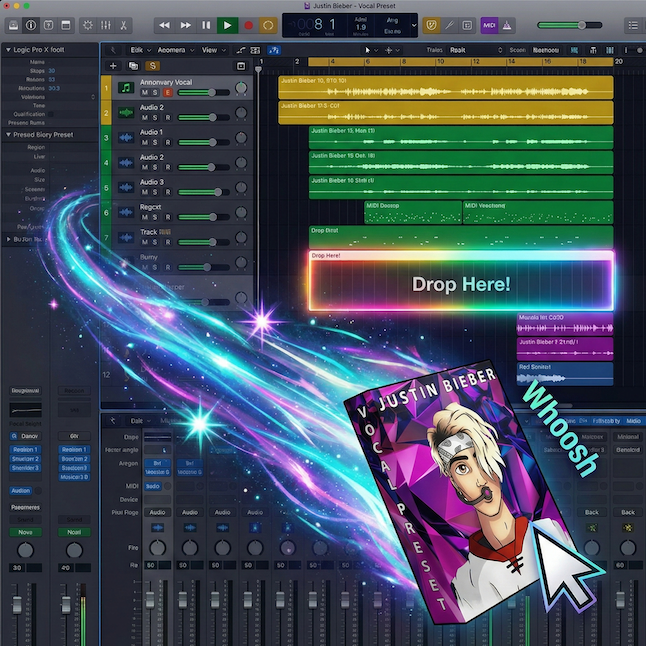The width and height of the screenshot is (646, 646).
Task: Select the Drop Here! highlighted region
Action: pyautogui.click(x=461, y=281)
